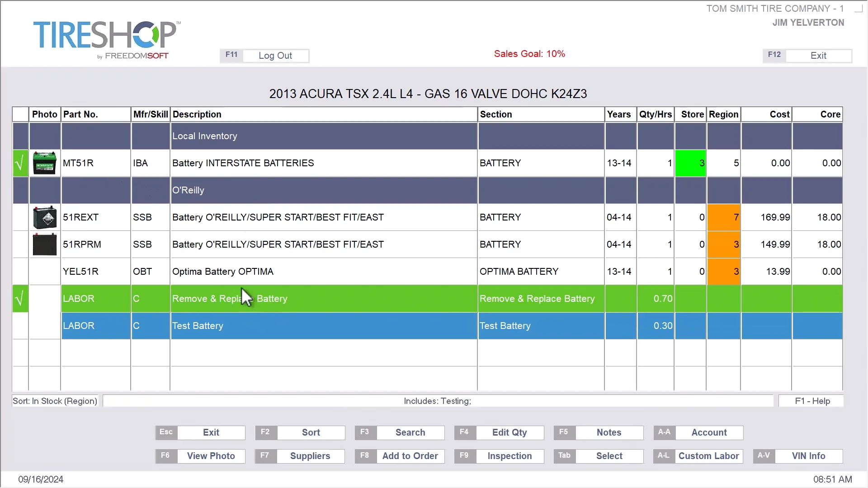Tick the selection box for 51REXT row
The height and width of the screenshot is (488, 868).
pyautogui.click(x=20, y=217)
